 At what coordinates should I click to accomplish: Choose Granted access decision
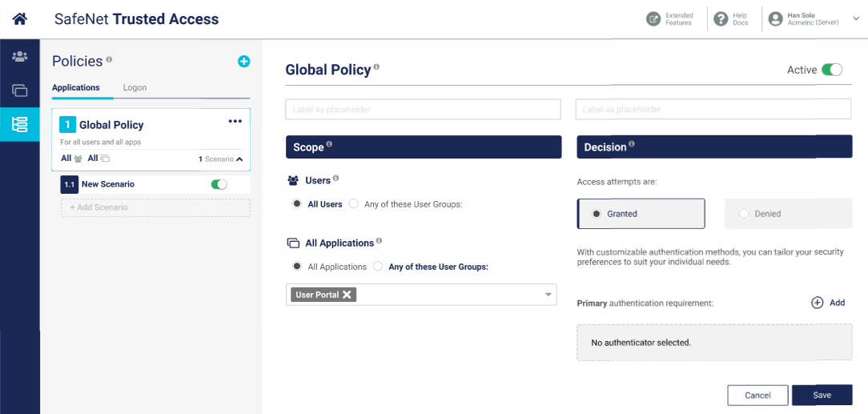coord(641,214)
